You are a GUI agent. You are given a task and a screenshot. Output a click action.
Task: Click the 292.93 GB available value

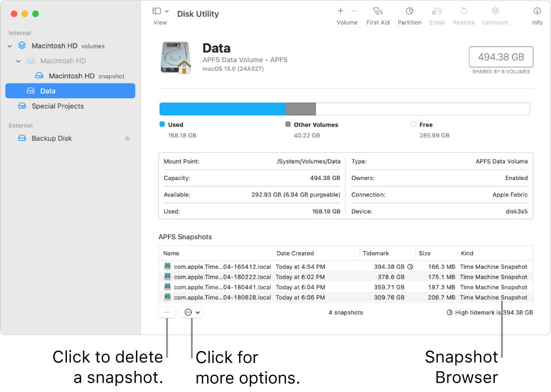pyautogui.click(x=295, y=195)
